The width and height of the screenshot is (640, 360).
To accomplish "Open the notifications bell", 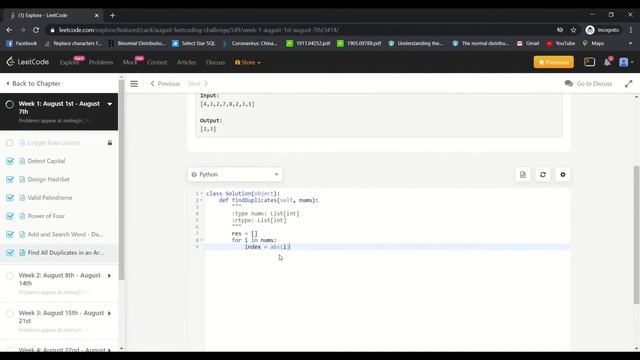I will [607, 62].
